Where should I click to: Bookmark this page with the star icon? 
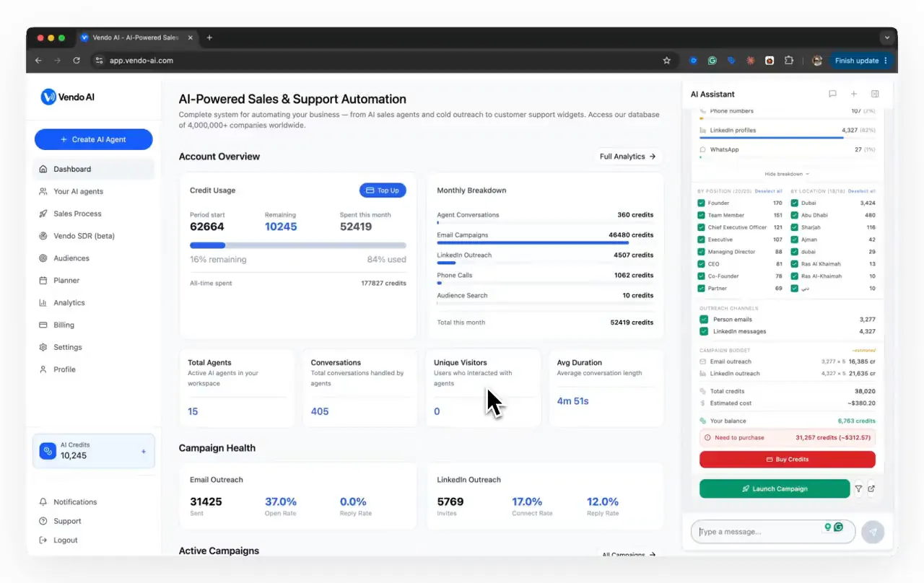tap(667, 61)
